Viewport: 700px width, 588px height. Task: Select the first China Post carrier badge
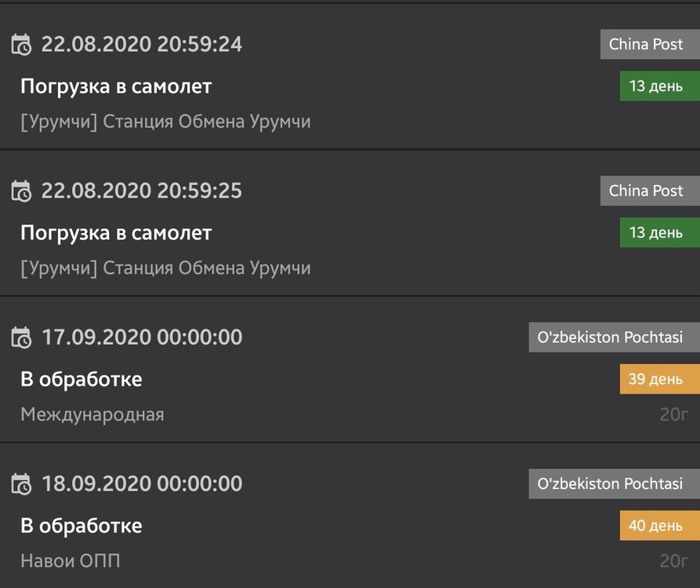(x=650, y=45)
